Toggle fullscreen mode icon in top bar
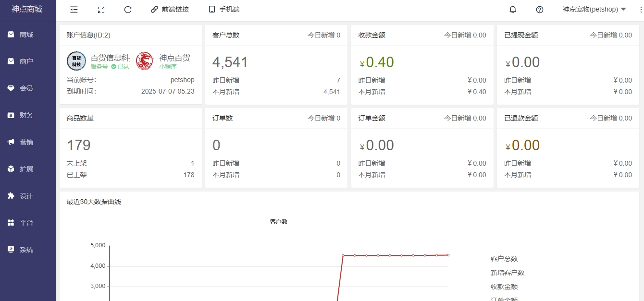This screenshot has width=644, height=301. tap(101, 10)
